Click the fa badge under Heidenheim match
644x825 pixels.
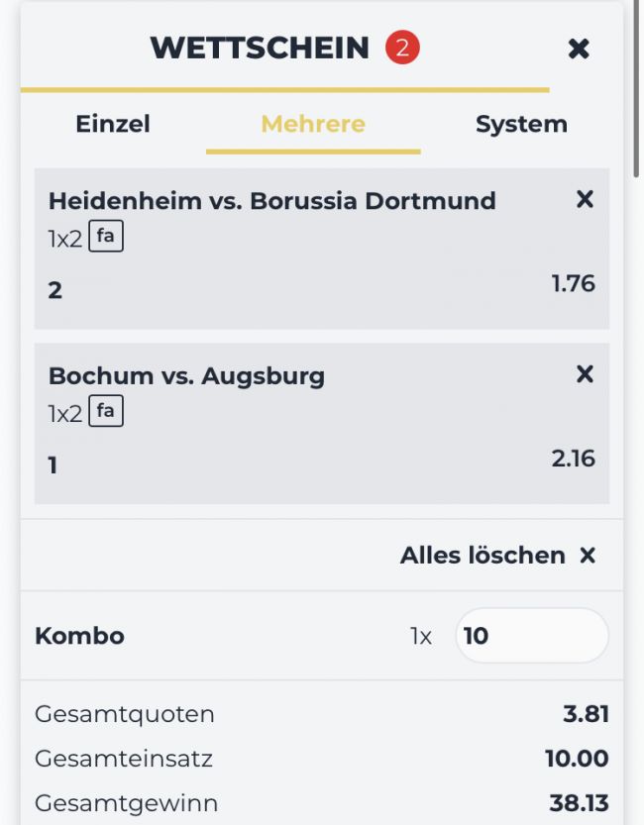point(106,237)
